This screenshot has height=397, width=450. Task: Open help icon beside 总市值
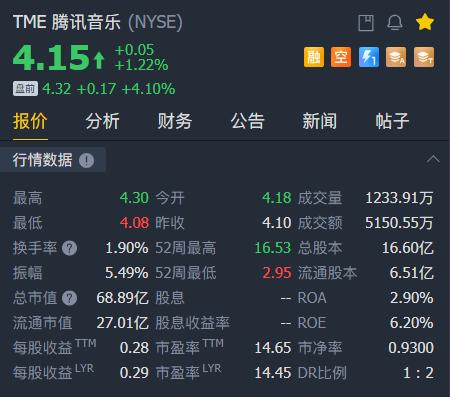(69, 298)
